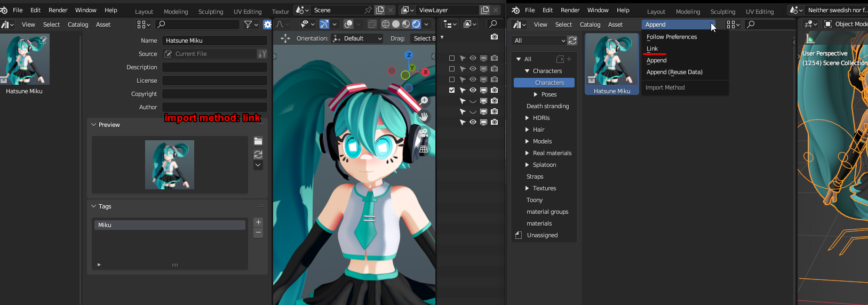
Task: Switch to the Modeling workspace tab in left window
Action: coord(176,11)
